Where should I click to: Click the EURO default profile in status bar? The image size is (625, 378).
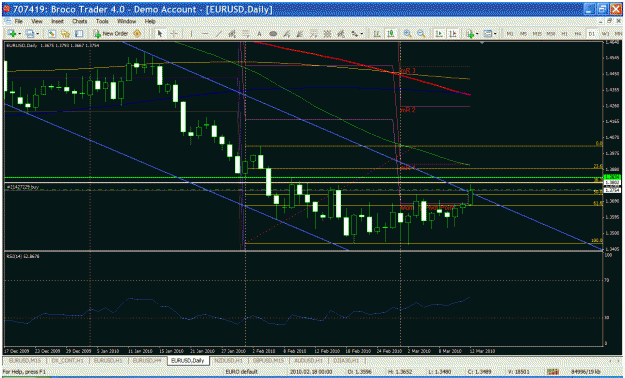[242, 372]
